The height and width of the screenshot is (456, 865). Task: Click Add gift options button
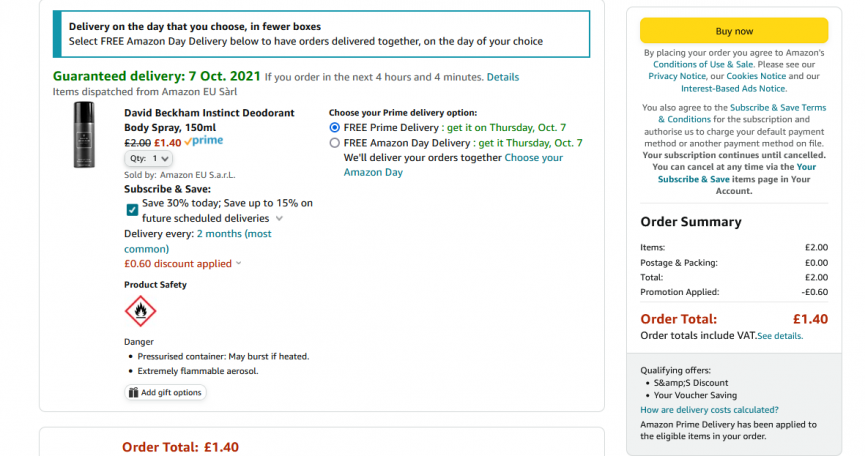click(165, 393)
